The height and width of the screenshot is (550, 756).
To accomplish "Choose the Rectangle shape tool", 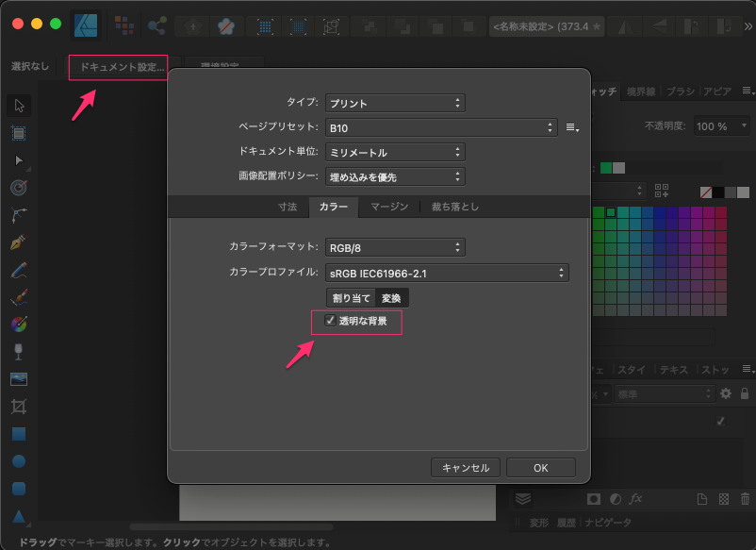I will pos(18,434).
